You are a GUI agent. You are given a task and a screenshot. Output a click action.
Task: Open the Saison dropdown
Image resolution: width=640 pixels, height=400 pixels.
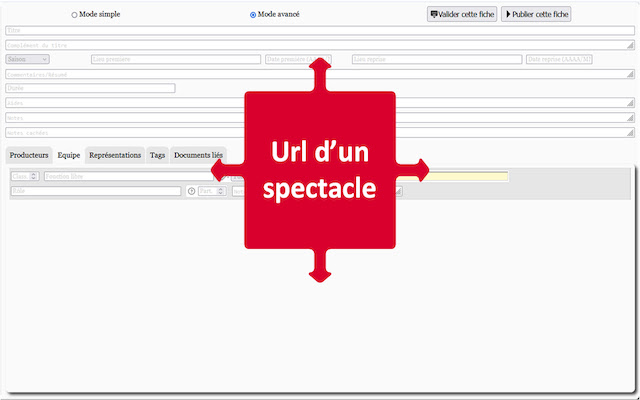pos(27,59)
